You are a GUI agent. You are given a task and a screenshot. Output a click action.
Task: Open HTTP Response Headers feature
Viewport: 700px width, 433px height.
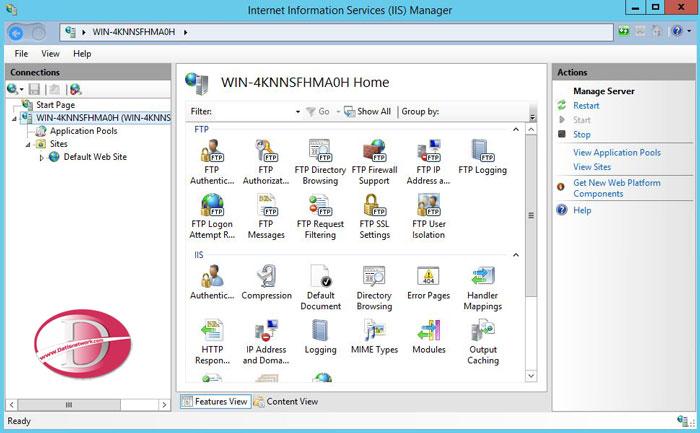[212, 341]
